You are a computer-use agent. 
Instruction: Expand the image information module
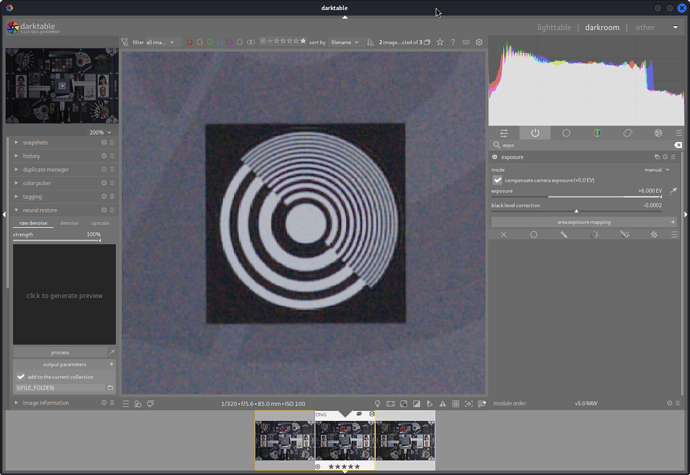point(16,402)
